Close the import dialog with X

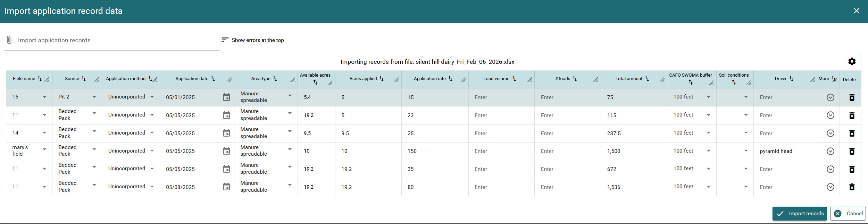856,11
